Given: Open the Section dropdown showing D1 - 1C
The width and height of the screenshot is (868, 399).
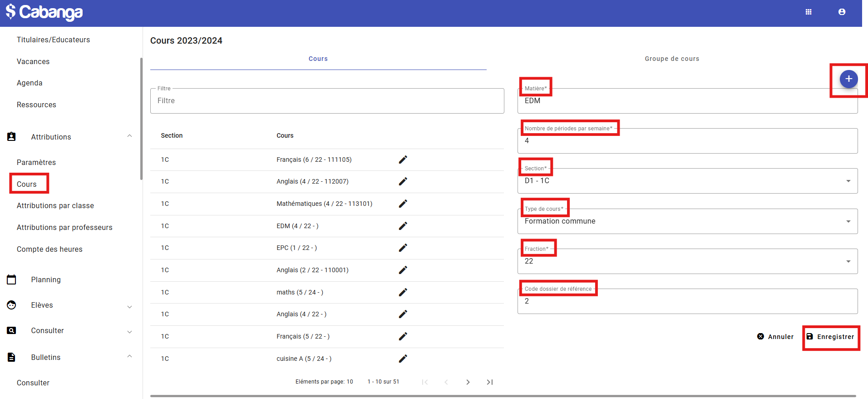Looking at the screenshot, I should [687, 181].
